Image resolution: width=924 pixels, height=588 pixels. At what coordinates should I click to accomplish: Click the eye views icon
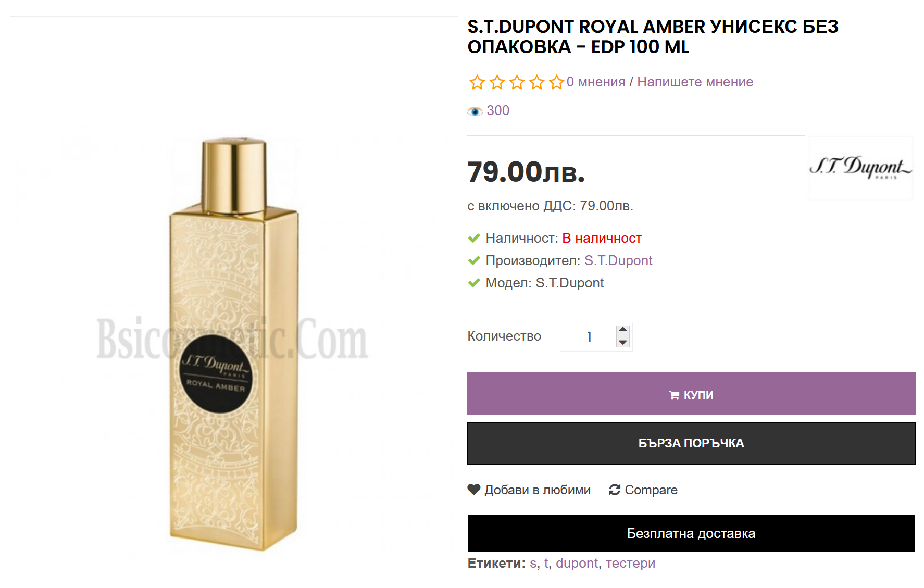(x=475, y=111)
